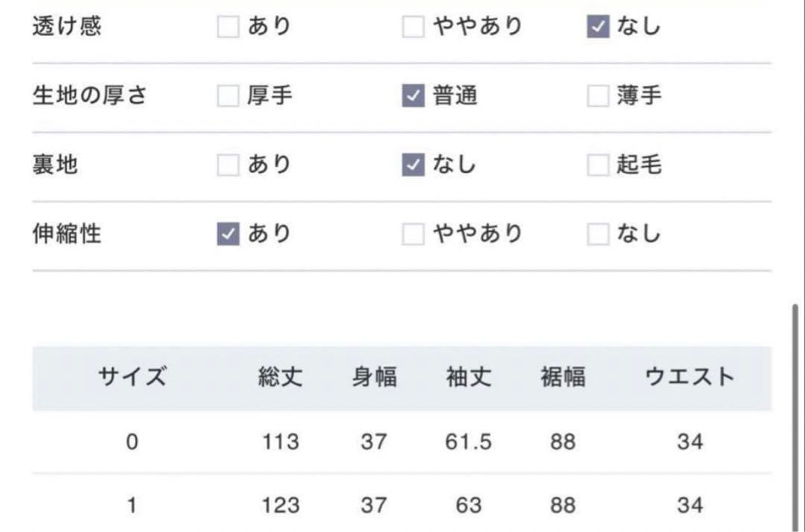
Task: Uncheck the なし box for 裏地
Action: 413,165
